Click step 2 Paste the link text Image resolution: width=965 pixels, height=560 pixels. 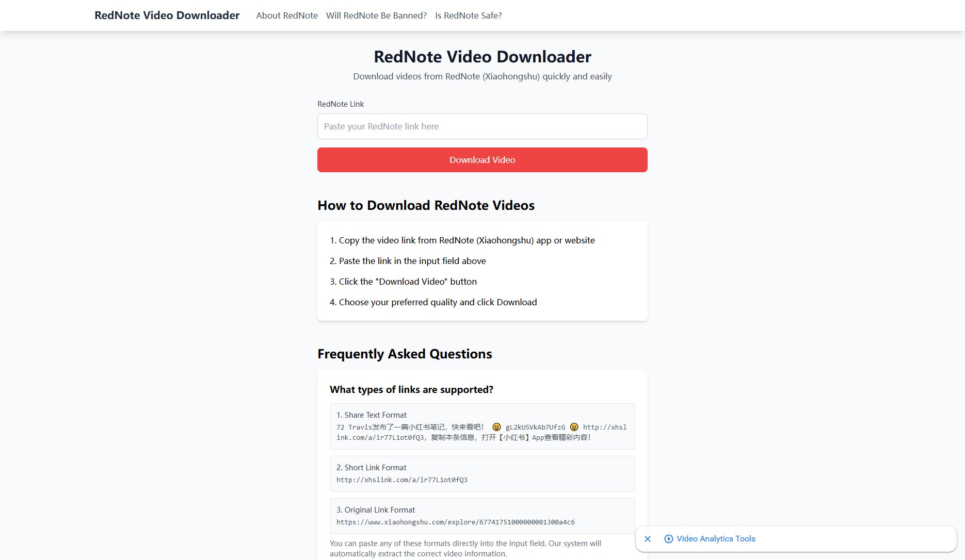(x=408, y=261)
